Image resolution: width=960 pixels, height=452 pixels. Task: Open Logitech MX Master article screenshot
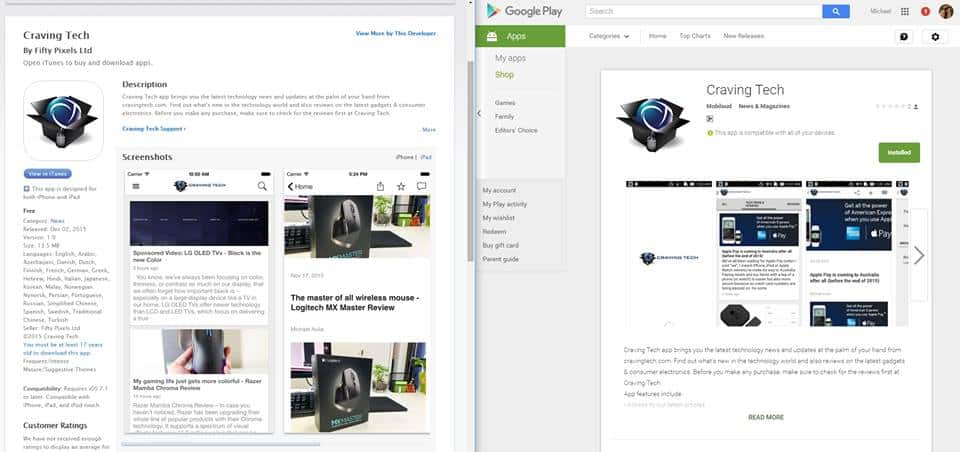click(357, 301)
